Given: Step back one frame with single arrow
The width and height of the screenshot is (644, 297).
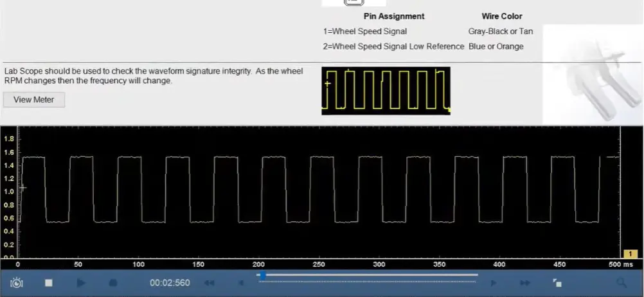Looking at the screenshot, I should (241, 282).
